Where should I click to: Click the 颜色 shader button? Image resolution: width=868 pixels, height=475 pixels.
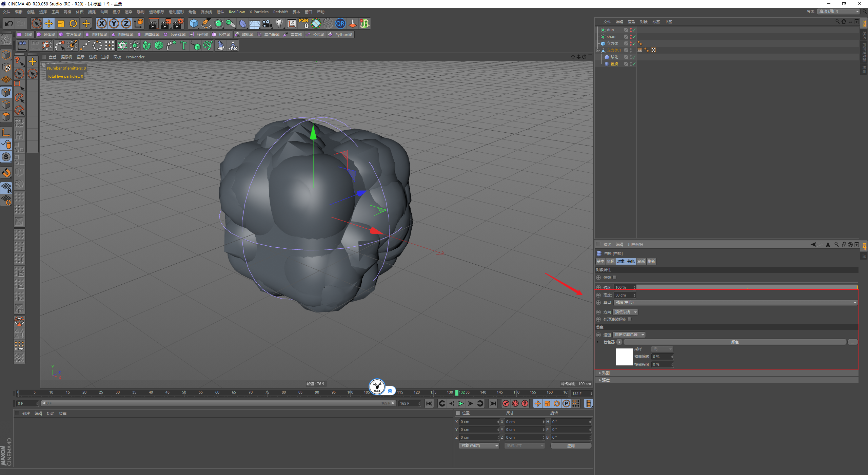pyautogui.click(x=735, y=342)
